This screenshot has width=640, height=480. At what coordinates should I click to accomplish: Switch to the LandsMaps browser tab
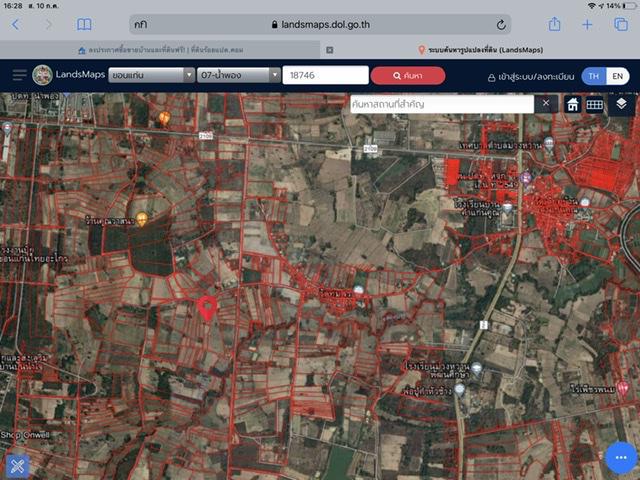[481, 50]
